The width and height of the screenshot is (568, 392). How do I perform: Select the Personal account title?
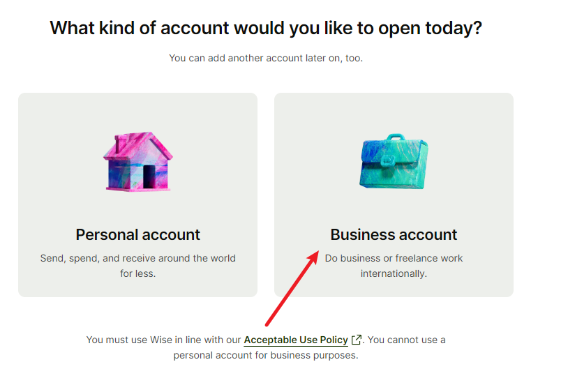(137, 234)
